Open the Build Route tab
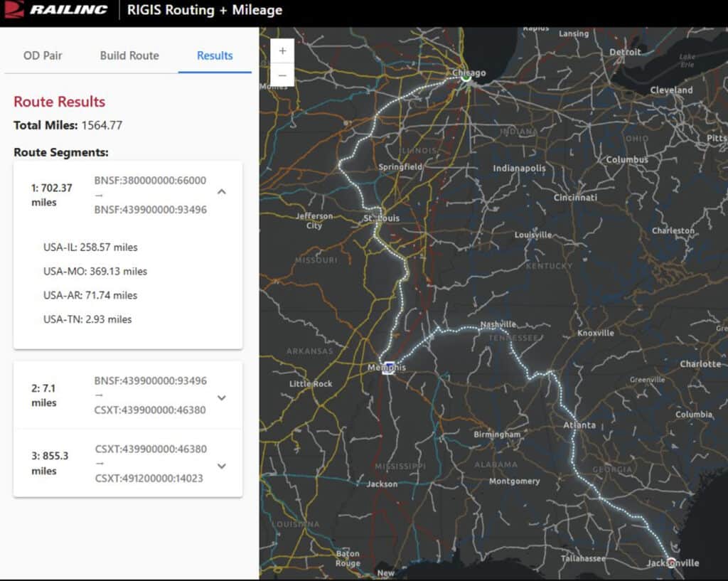 click(129, 55)
